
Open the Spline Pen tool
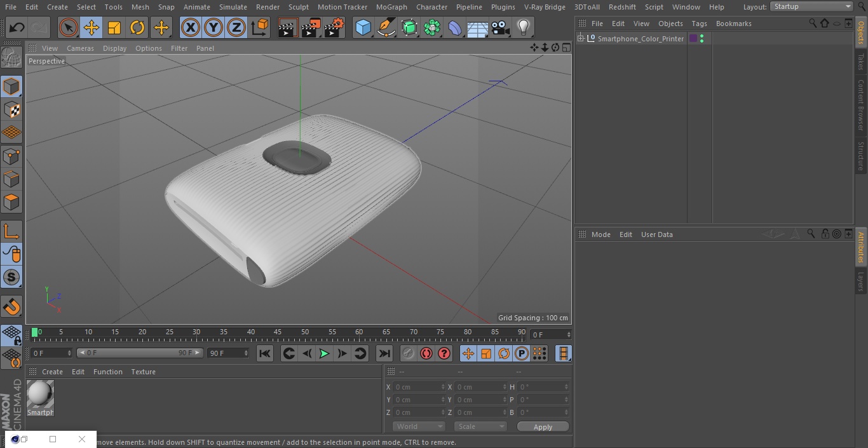[386, 28]
